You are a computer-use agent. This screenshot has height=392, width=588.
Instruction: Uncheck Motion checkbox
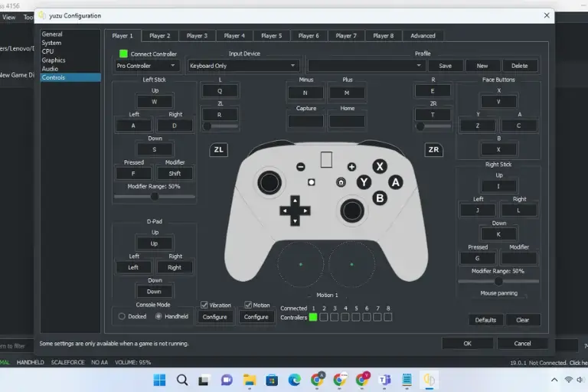pos(248,305)
